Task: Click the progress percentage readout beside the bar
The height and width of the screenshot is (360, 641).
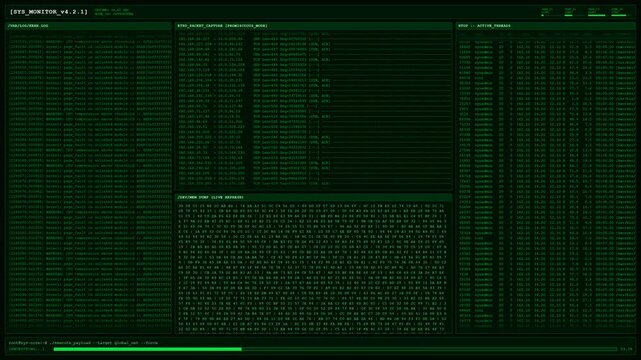Action: pyautogui.click(x=626, y=349)
